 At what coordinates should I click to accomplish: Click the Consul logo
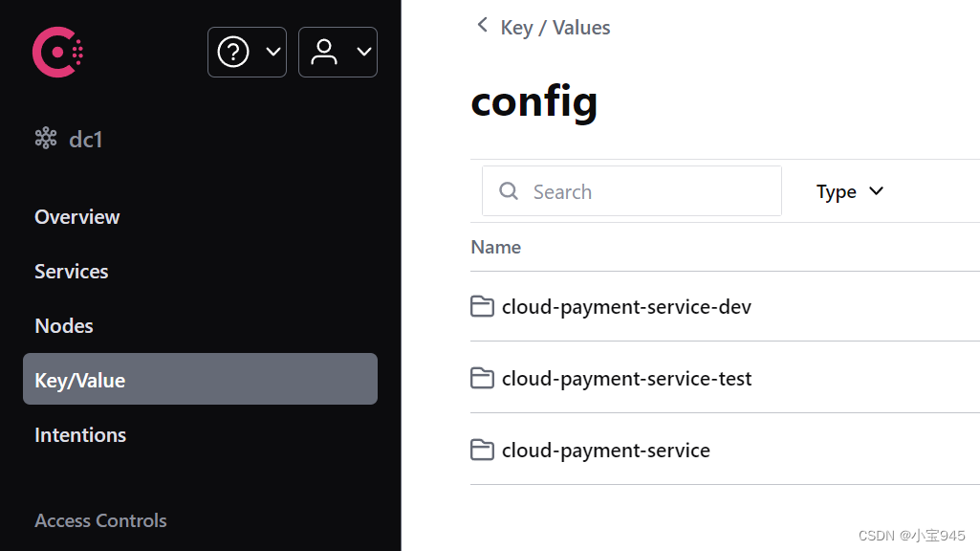tap(57, 52)
